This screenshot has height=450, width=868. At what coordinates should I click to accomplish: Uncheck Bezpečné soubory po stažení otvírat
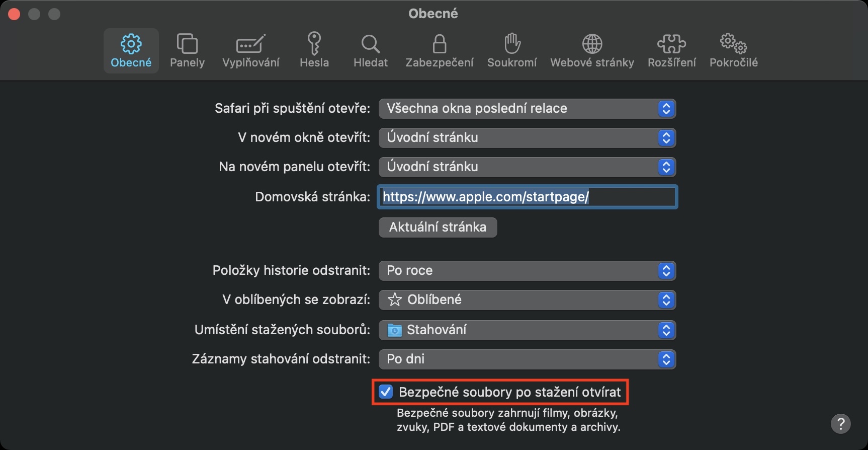click(386, 392)
